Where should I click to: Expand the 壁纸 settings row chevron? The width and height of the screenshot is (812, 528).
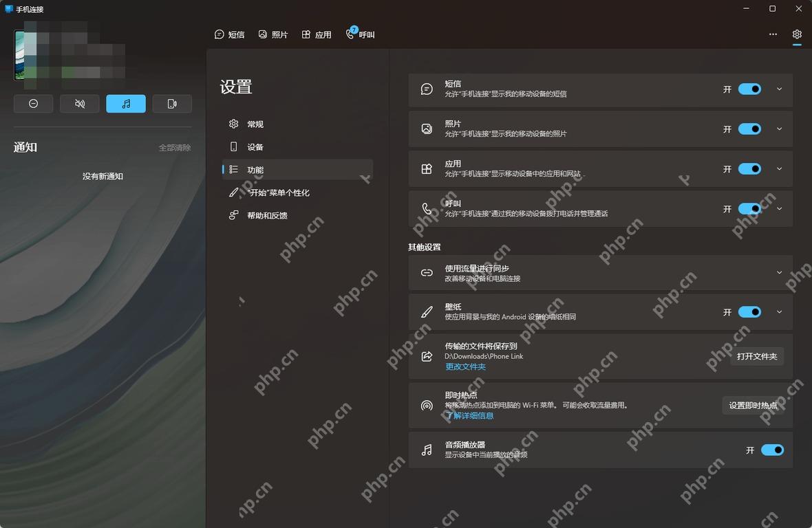click(x=780, y=312)
